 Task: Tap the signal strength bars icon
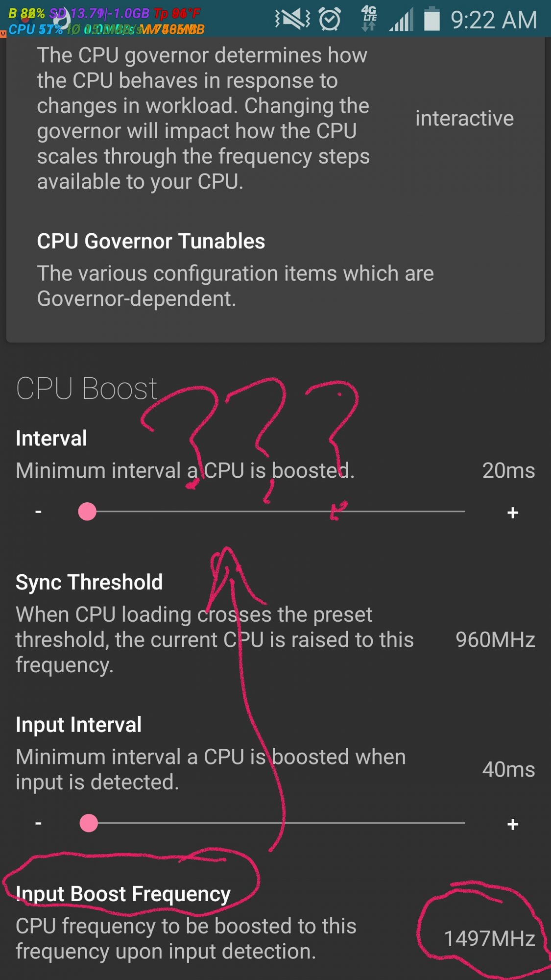point(402,20)
